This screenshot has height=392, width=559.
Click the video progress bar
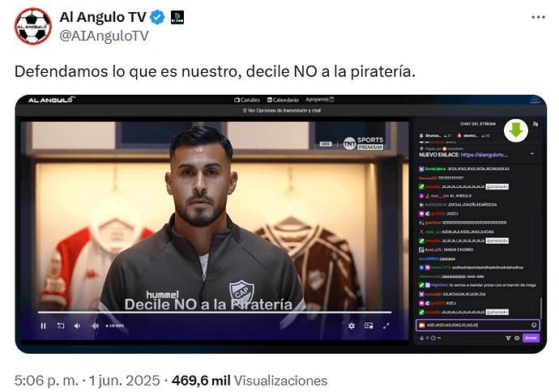coord(215,313)
